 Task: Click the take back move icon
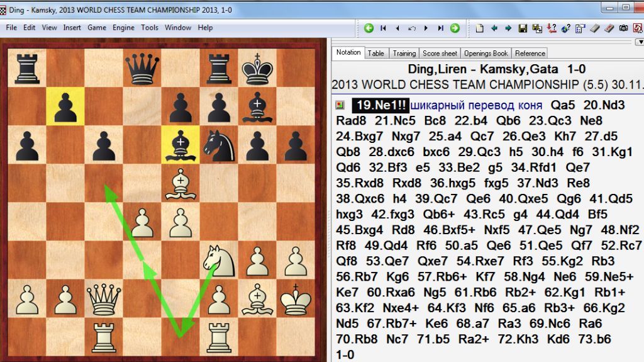pyautogui.click(x=411, y=28)
